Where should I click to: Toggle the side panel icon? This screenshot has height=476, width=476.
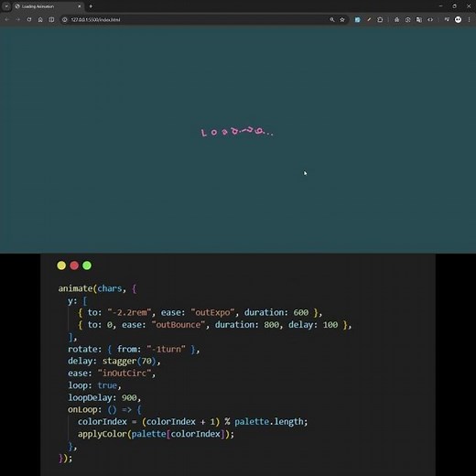[x=51, y=19]
